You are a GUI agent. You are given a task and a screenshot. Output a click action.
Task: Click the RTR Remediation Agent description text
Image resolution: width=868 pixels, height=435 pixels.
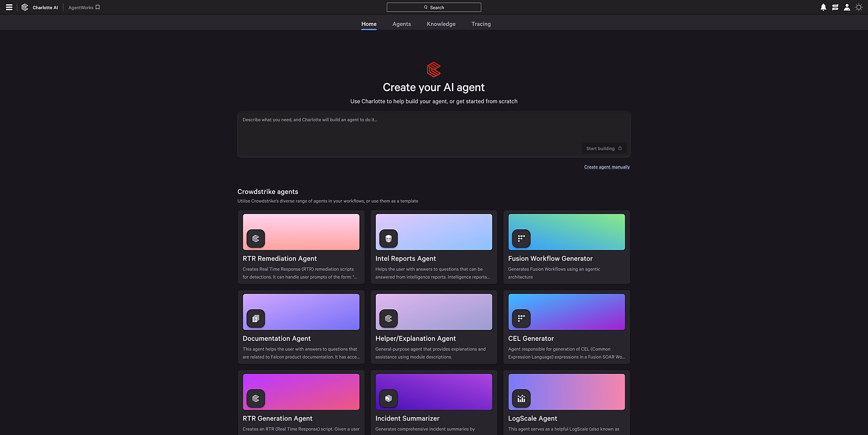(x=300, y=273)
